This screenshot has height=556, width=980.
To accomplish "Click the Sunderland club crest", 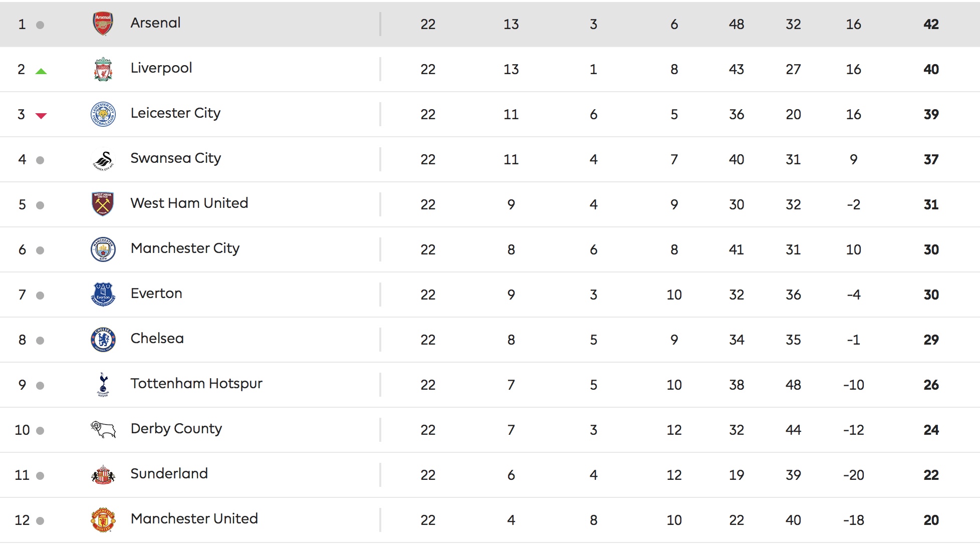I will tap(103, 475).
